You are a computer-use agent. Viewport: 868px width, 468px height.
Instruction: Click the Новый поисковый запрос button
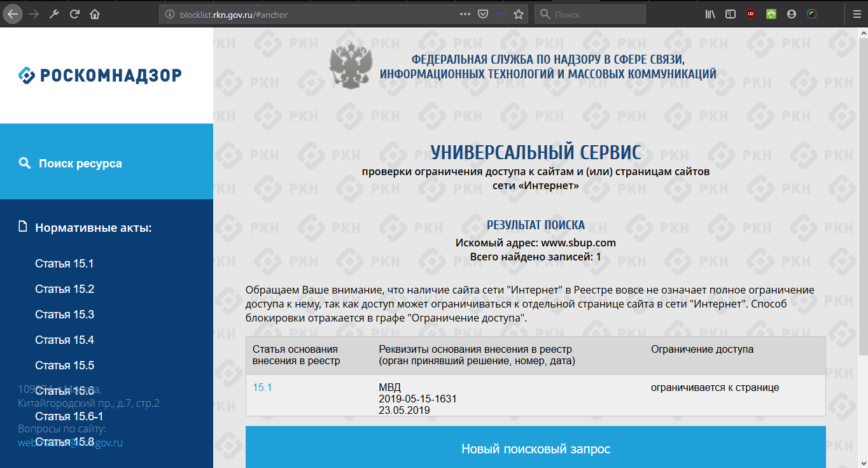tap(536, 449)
